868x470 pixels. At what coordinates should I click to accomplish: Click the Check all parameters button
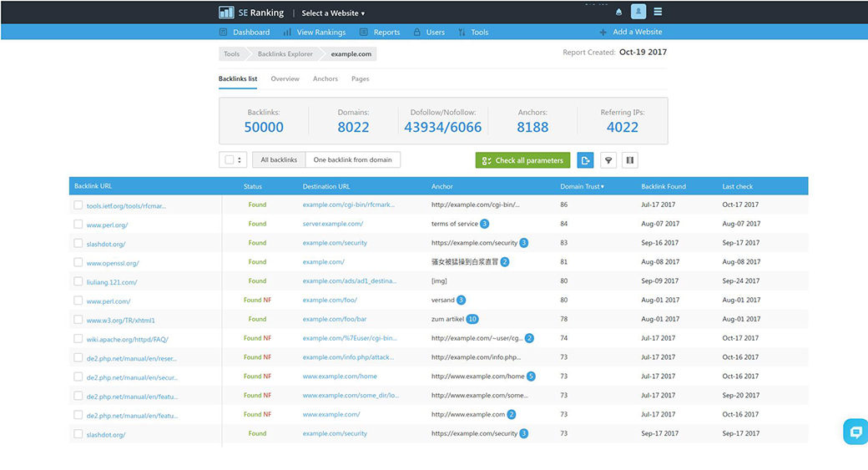[522, 160]
